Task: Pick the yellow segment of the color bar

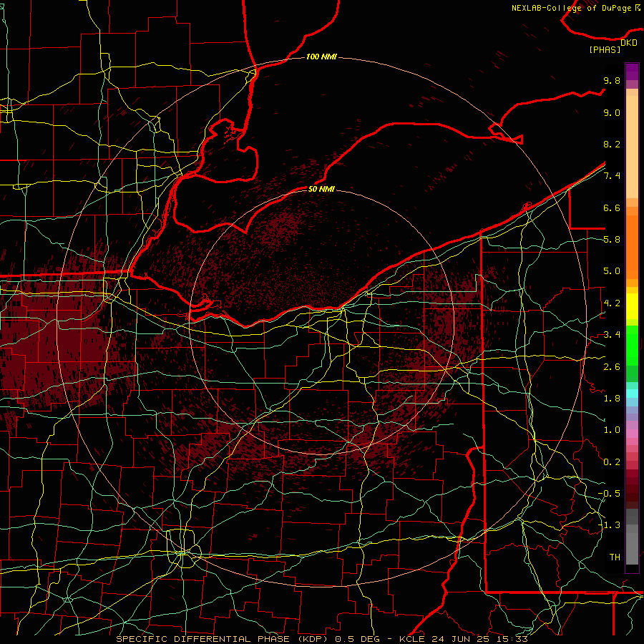Action: tap(632, 306)
